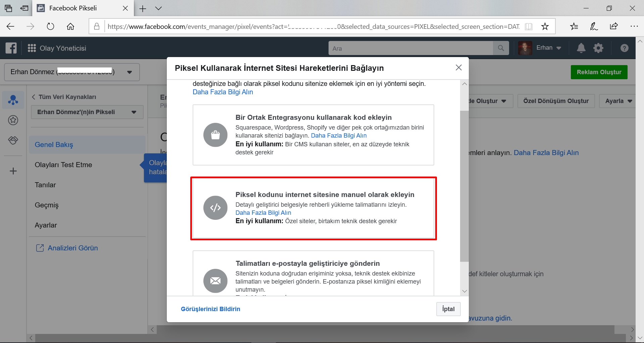Viewport: 644px width, 343px height.
Task: Click the share page icon
Action: click(614, 26)
